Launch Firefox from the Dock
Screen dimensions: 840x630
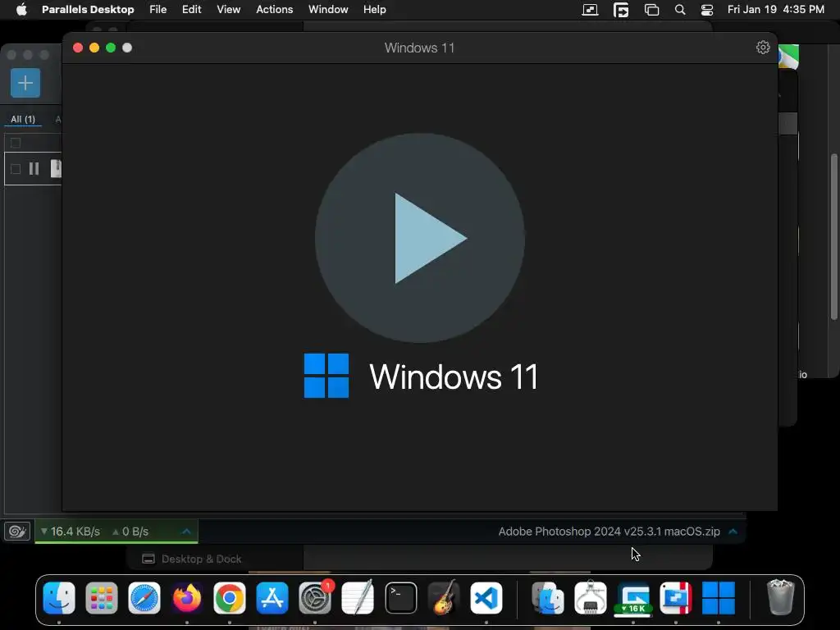[187, 598]
